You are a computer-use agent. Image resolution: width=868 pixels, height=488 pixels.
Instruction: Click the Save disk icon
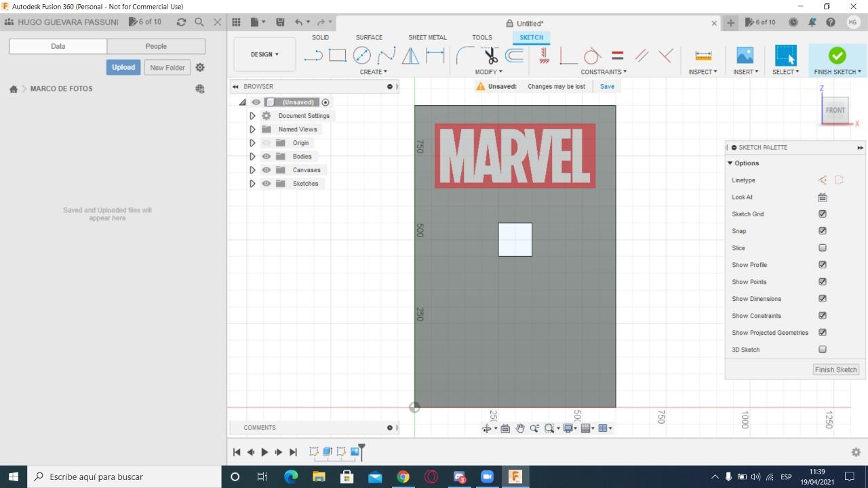[x=280, y=22]
